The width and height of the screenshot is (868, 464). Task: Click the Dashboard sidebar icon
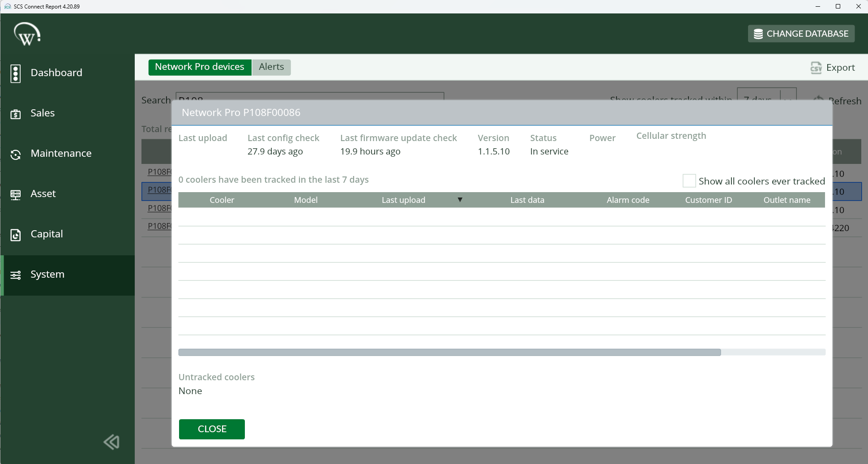16,73
